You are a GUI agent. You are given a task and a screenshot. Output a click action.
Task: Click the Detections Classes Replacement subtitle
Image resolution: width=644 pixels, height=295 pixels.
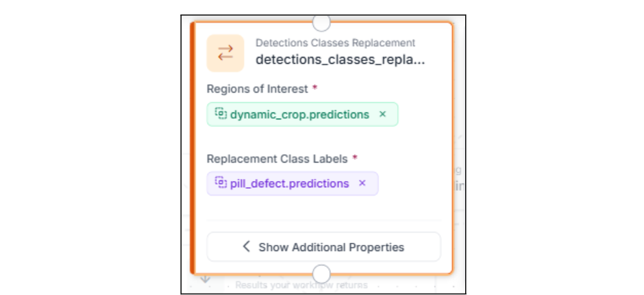coord(336,43)
